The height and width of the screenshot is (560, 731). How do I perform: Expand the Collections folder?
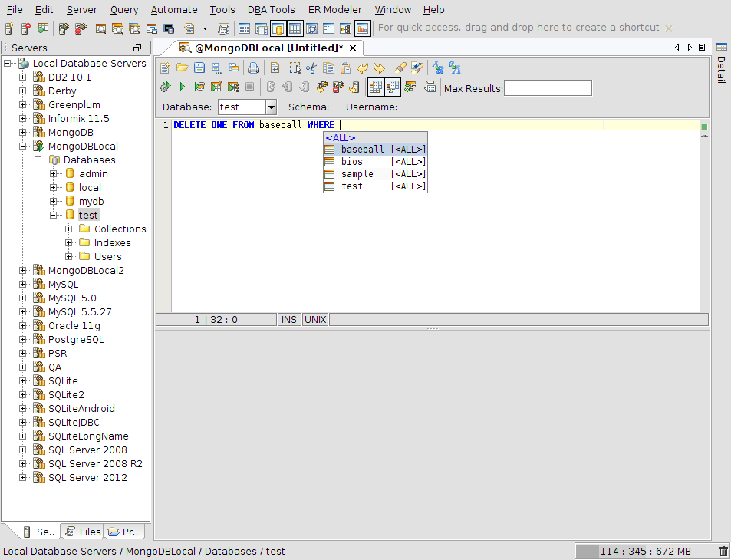pos(69,229)
